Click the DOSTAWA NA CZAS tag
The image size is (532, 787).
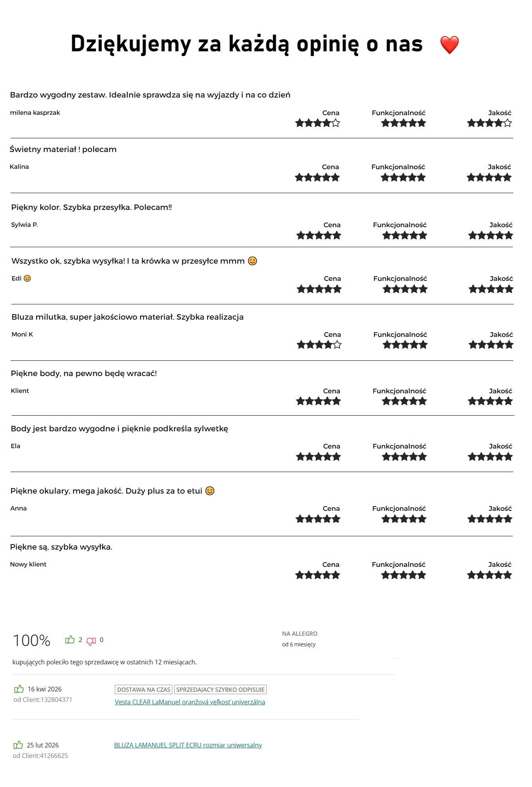pos(144,689)
